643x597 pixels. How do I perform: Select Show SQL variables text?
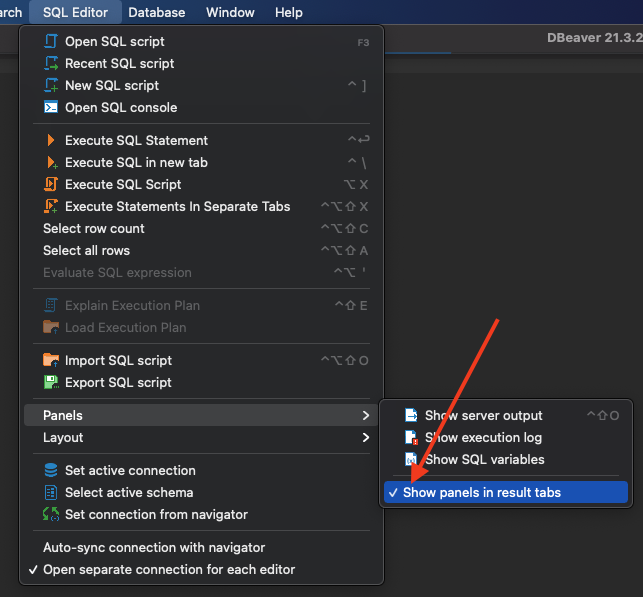(x=485, y=459)
